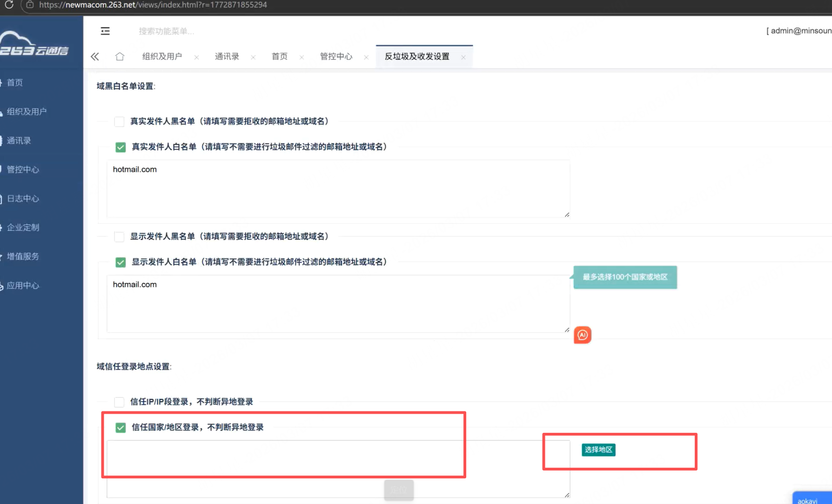This screenshot has height=504, width=832.
Task: Click the resize handle of 真实发件人白名单 box
Action: click(567, 215)
